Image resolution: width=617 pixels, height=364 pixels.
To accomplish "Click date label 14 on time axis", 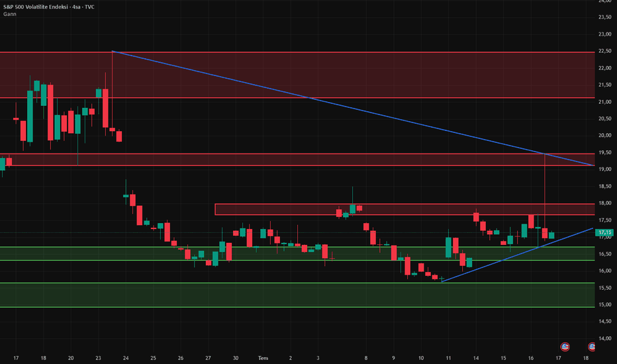I will coord(476,358).
